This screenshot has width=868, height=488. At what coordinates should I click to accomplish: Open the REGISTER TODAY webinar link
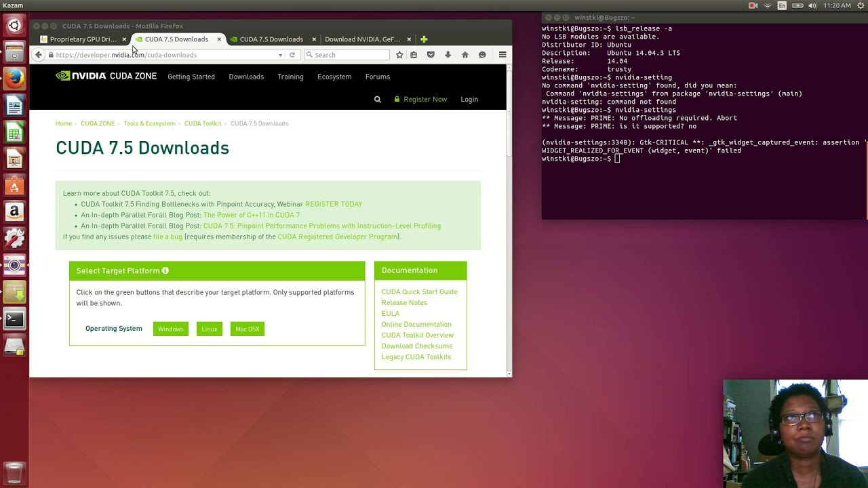pyautogui.click(x=334, y=204)
